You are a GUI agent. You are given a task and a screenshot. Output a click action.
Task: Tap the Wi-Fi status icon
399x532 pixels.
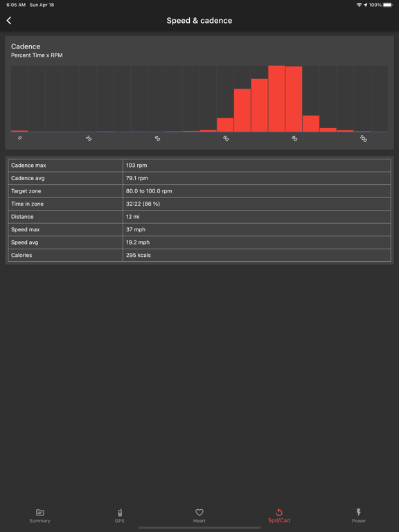click(x=359, y=5)
